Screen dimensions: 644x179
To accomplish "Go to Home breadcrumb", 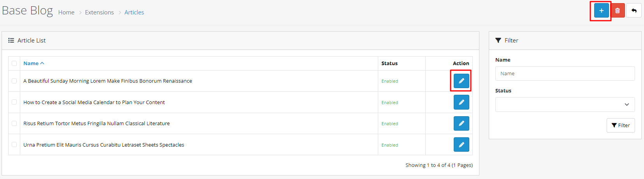I will 66,12.
